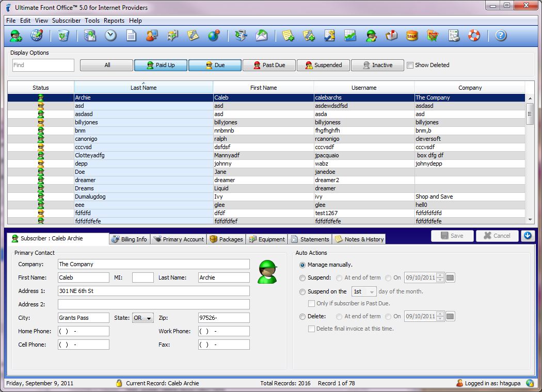Click the edit subscriber person-with-pencil icon
The width and height of the screenshot is (542, 392).
(371, 36)
